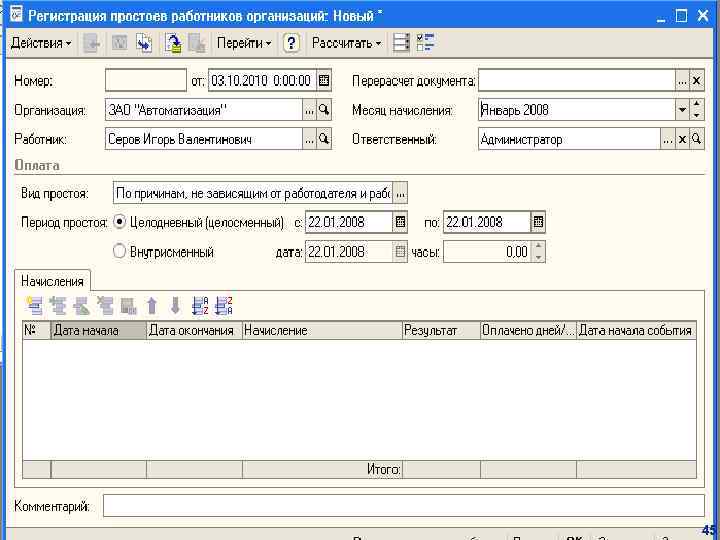
Task: Open Организация item with magnifier icon
Action: [x=324, y=110]
